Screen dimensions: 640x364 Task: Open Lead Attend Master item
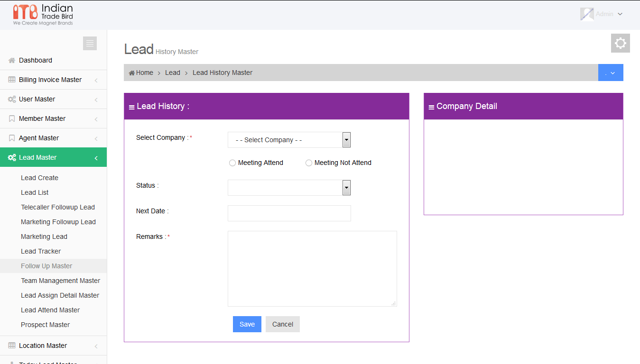tap(50, 310)
